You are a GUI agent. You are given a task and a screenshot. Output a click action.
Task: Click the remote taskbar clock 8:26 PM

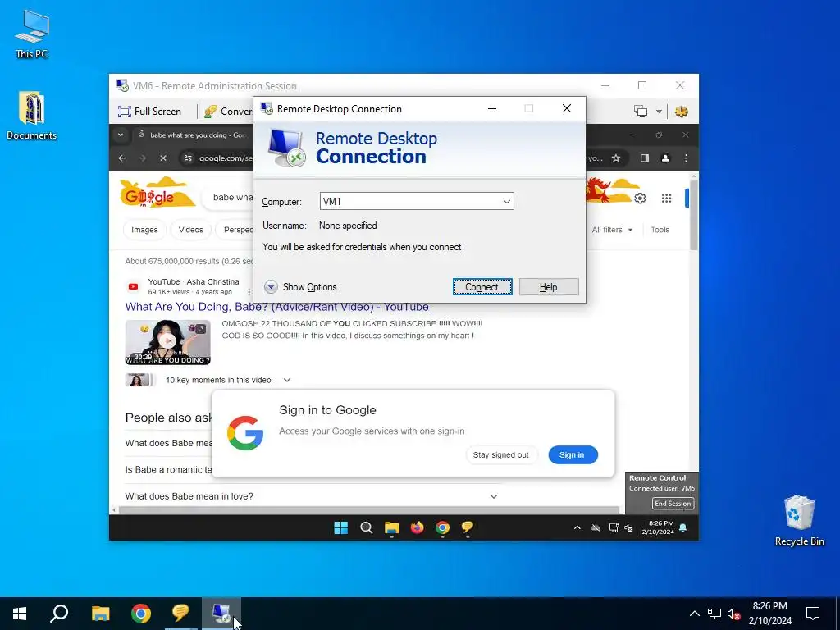[658, 527]
